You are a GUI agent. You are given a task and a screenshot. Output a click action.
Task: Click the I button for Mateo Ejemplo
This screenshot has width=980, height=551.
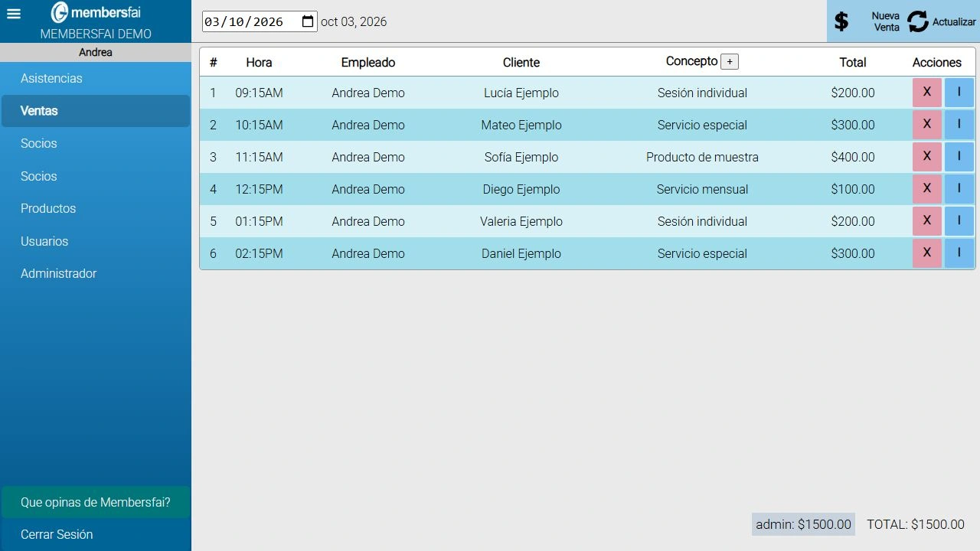tap(959, 125)
